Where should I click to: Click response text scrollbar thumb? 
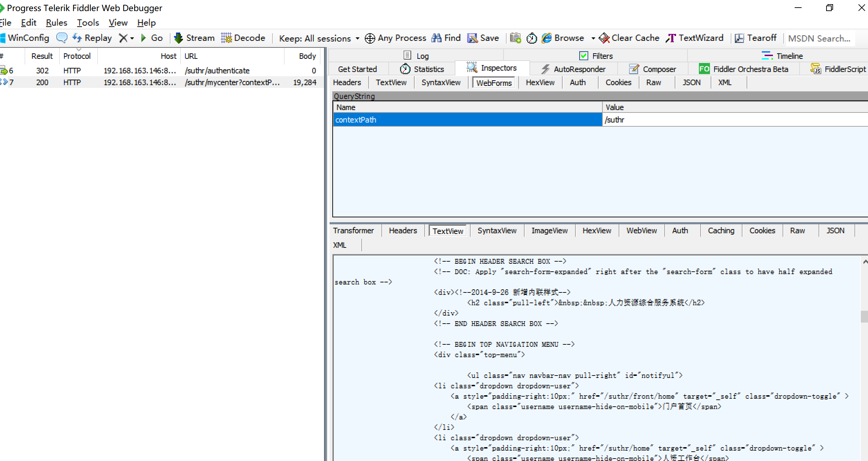tap(864, 317)
